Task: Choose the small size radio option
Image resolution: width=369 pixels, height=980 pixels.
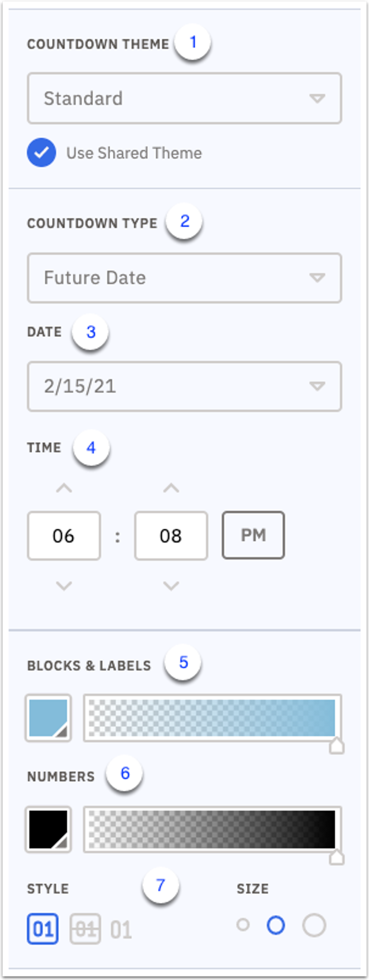Action: pyautogui.click(x=243, y=924)
